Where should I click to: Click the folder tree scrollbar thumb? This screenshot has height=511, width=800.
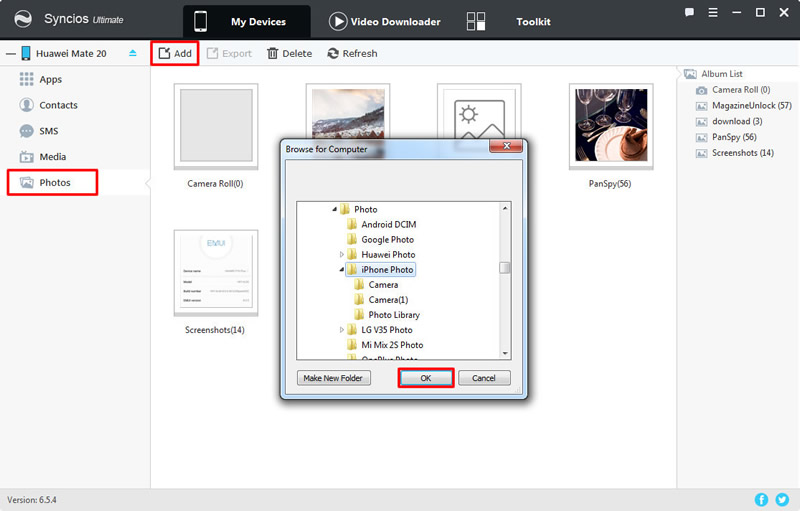coord(505,268)
